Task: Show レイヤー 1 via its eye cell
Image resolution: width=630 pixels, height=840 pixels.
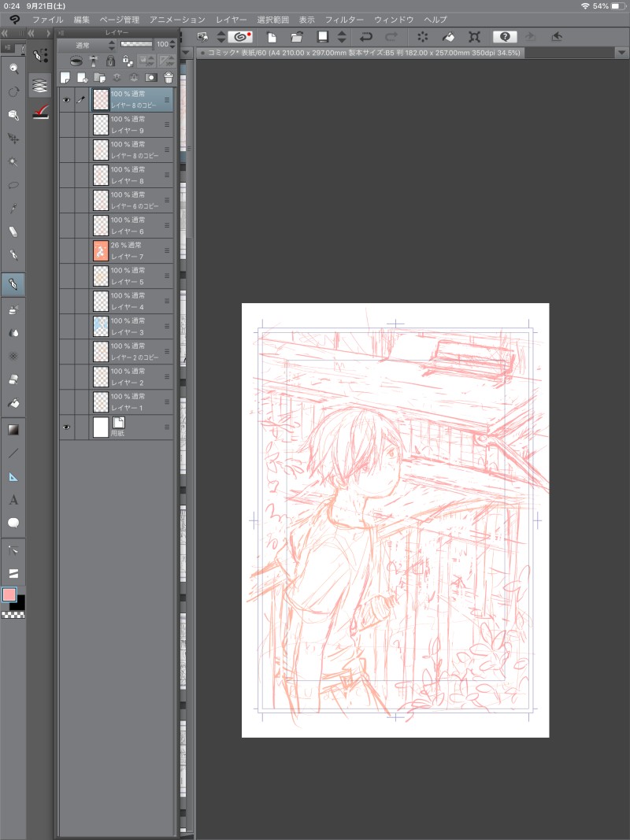Action: click(66, 401)
